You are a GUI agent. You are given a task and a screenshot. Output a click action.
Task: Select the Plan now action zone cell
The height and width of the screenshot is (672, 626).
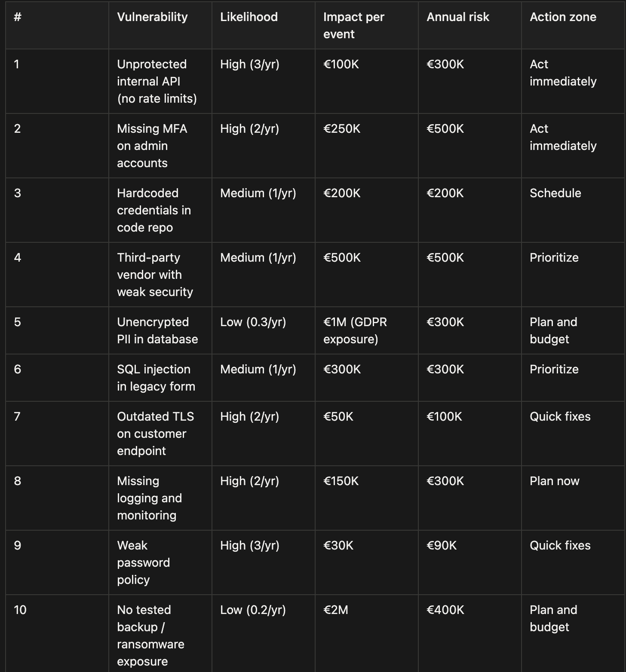(554, 481)
